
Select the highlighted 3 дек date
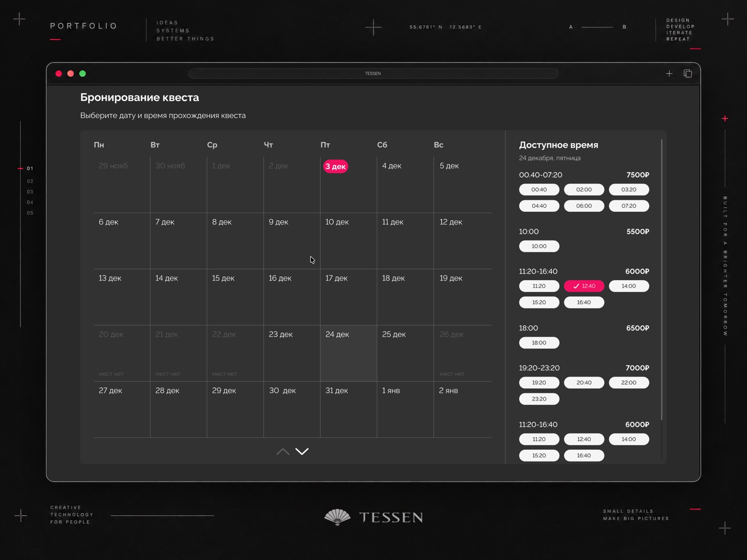coord(336,167)
